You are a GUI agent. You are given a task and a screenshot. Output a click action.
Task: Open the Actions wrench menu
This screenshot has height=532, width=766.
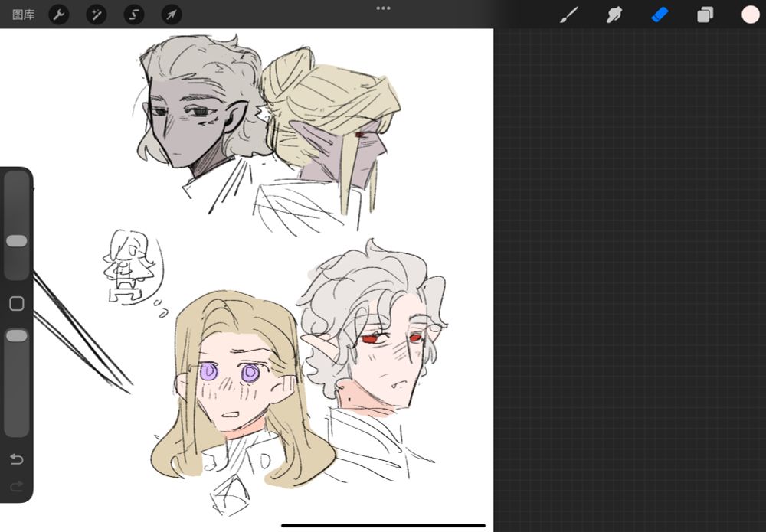[x=59, y=15]
